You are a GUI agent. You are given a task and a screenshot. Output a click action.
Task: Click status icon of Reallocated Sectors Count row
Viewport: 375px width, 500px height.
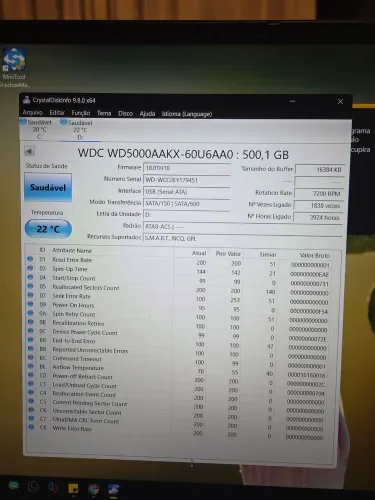coord(30,286)
